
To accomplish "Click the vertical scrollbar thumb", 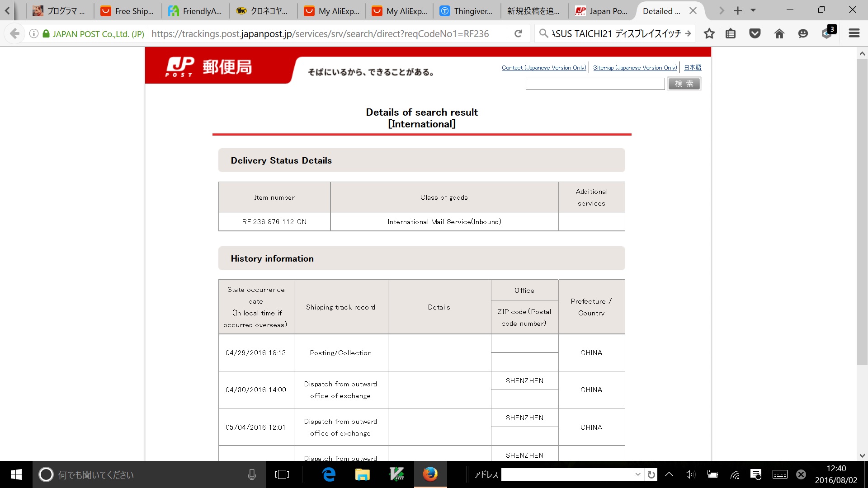I will [862, 211].
